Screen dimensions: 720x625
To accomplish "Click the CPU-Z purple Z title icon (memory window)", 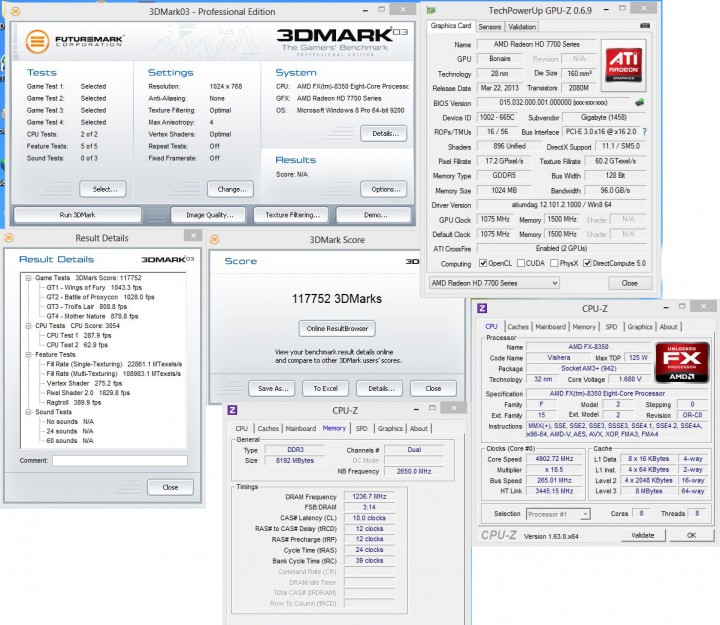I will 232,410.
